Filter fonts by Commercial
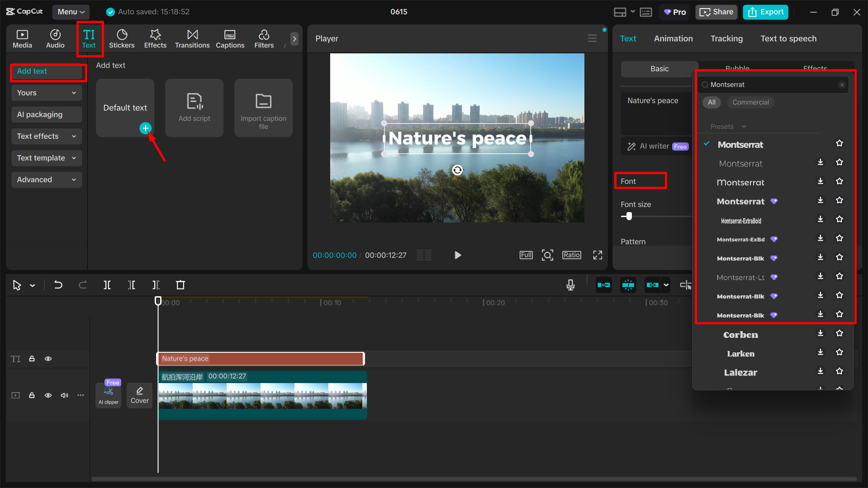 750,102
